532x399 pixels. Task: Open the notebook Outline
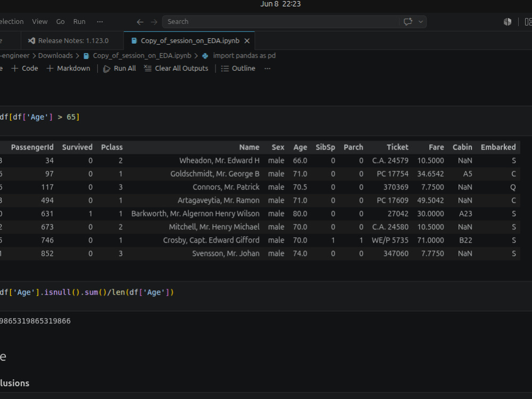[238, 69]
